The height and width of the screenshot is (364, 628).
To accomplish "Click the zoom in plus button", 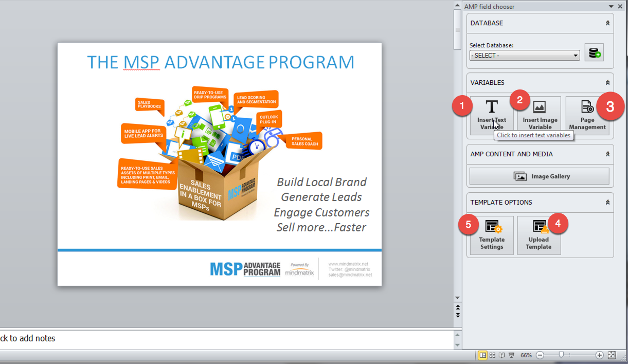I will pos(600,355).
